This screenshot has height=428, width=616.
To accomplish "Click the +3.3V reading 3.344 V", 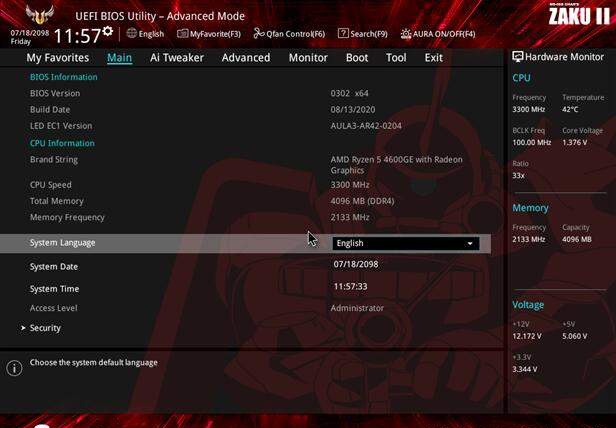I will point(525,369).
